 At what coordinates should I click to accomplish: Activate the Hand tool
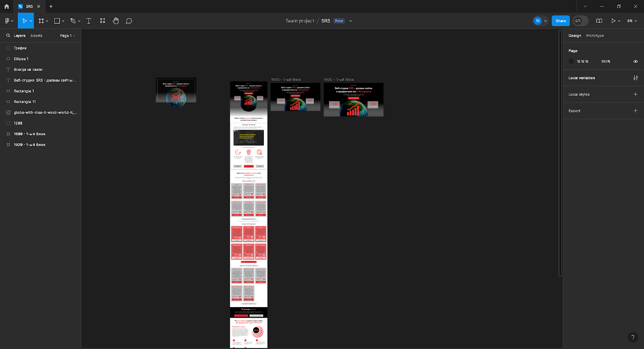tap(116, 21)
